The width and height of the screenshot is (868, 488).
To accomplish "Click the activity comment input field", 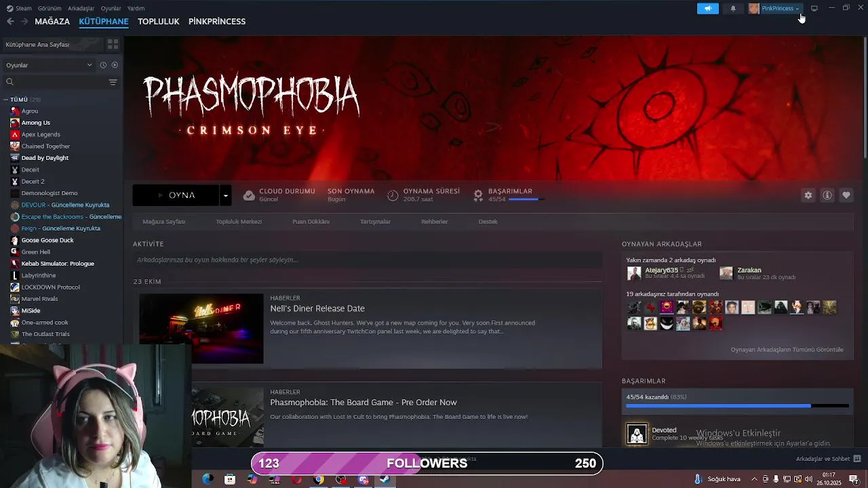I will [x=368, y=260].
